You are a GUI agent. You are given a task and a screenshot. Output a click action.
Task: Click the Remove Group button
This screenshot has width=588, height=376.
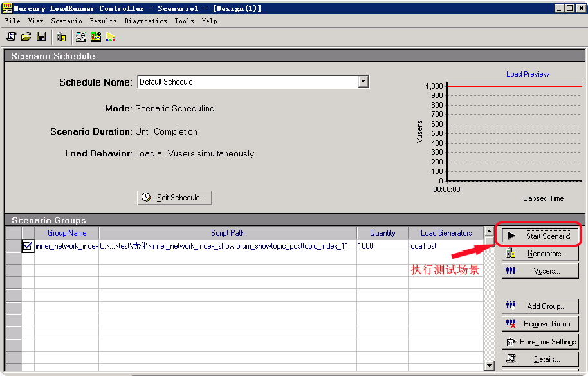(x=540, y=323)
